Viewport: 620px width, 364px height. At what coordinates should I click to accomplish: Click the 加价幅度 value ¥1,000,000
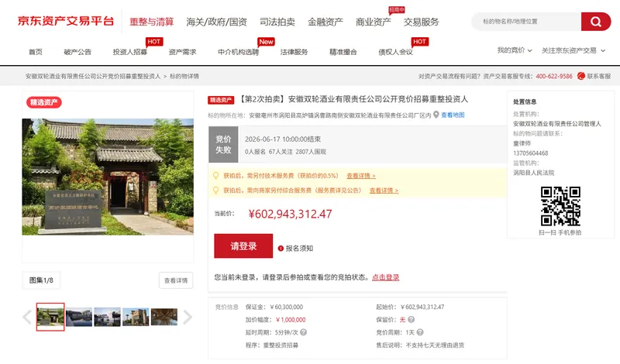(291, 319)
